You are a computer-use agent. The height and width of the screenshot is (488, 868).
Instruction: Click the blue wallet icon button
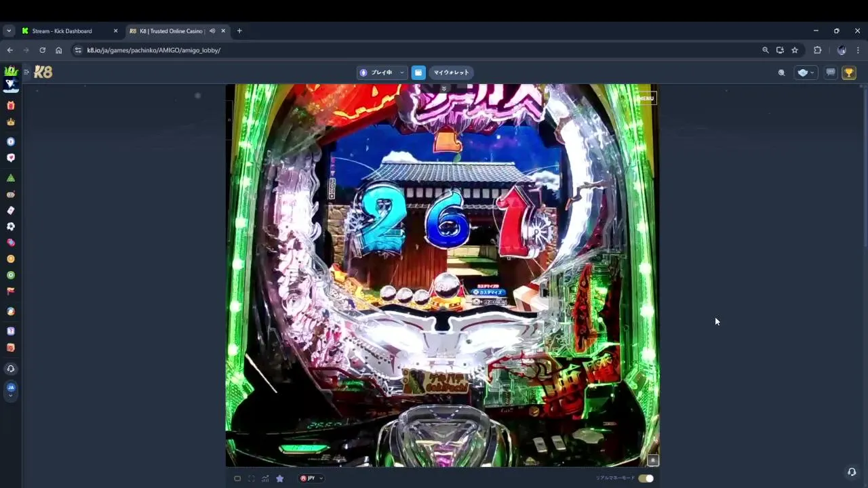click(418, 73)
